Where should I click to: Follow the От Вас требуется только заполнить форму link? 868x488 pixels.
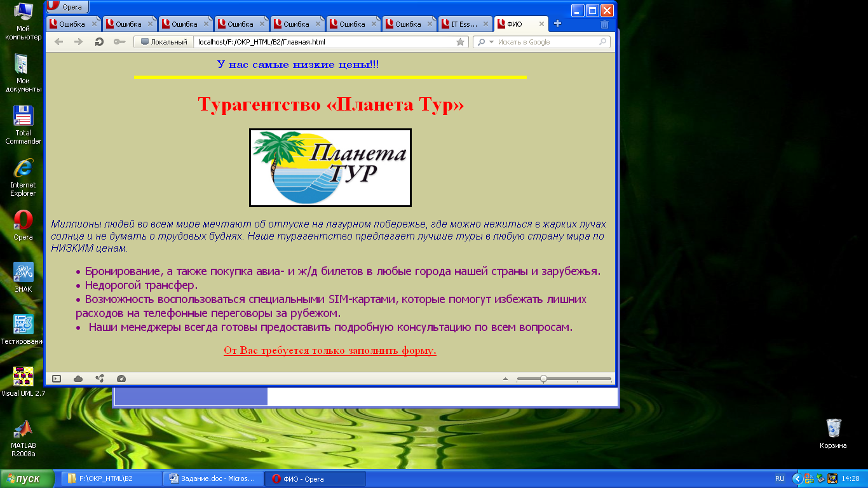(x=330, y=351)
